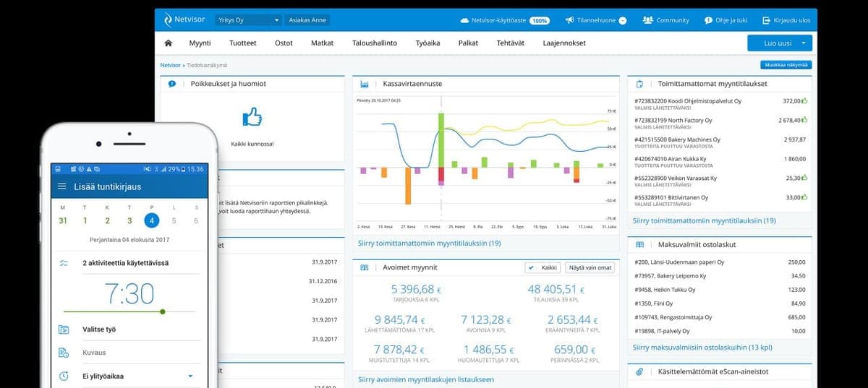Click the icon beside Maksuvalmiit ostolaskut
868x388 pixels.
(639, 245)
